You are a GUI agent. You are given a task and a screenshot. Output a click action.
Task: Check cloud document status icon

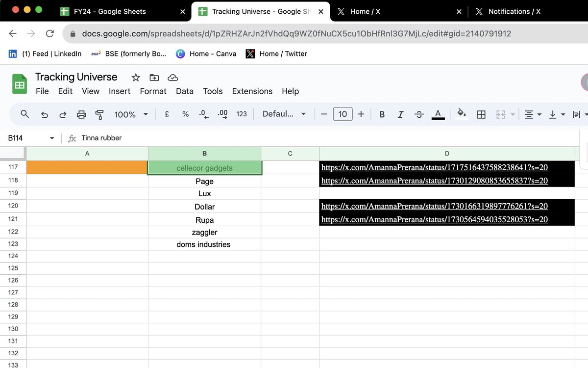click(x=172, y=78)
